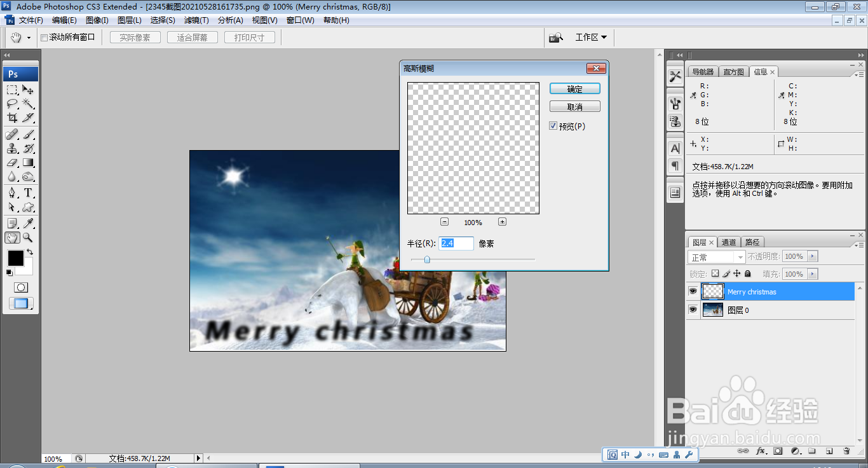Open the File (文件) menu

coord(31,20)
